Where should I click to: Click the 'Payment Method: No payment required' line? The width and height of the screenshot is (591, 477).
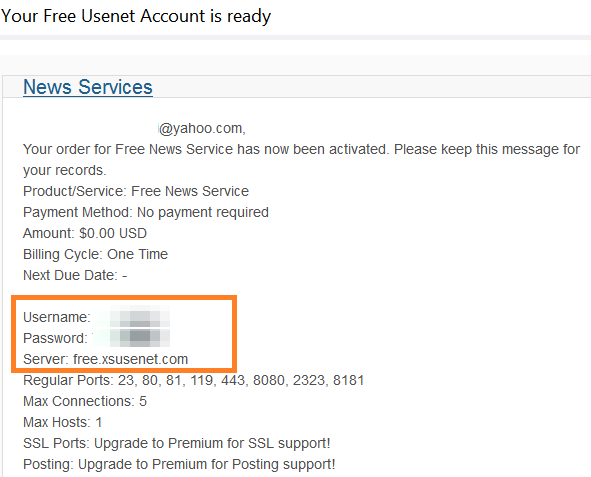coord(146,213)
